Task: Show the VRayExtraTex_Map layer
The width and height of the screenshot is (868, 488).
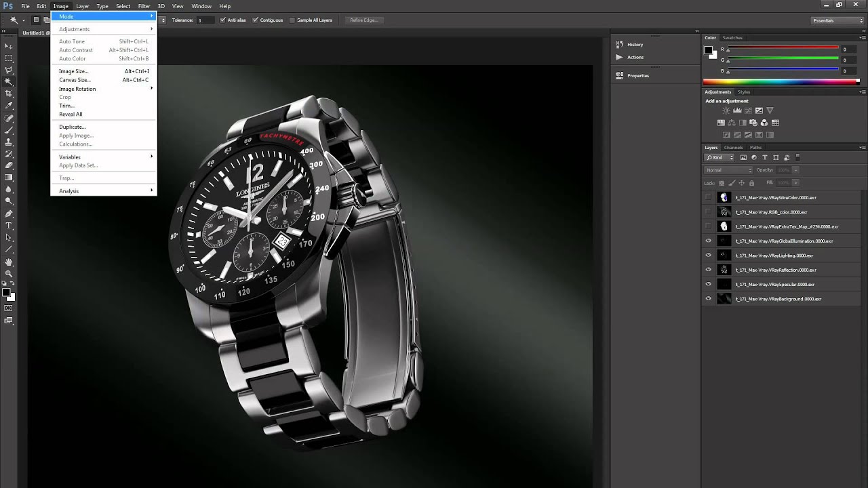Action: 709,226
